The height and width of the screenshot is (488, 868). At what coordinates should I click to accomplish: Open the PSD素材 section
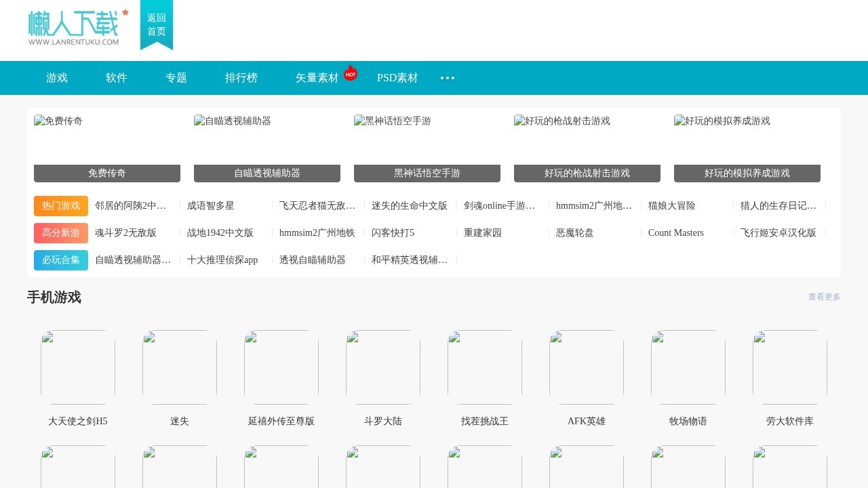click(x=397, y=78)
